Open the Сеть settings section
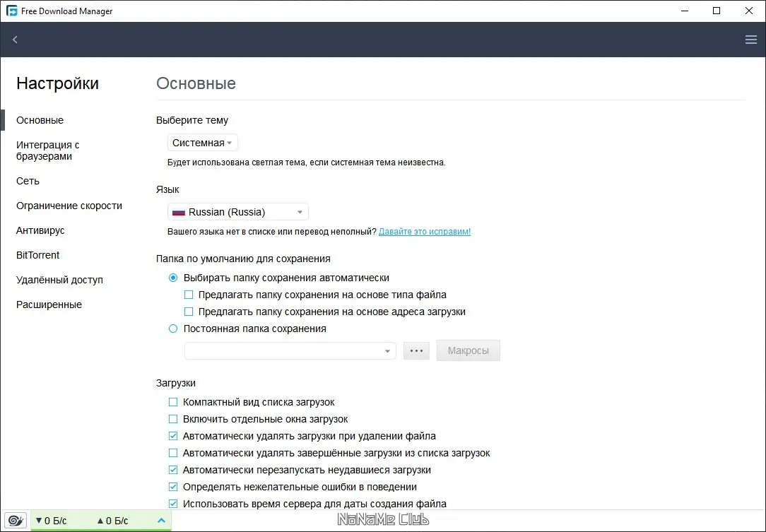Image resolution: width=766 pixels, height=532 pixels. tap(28, 181)
